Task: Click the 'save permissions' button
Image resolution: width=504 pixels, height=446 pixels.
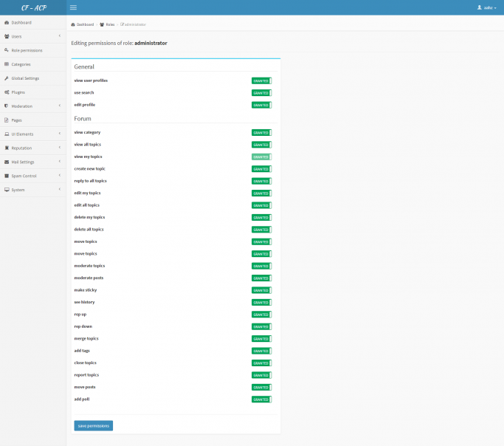Action: coord(94,425)
